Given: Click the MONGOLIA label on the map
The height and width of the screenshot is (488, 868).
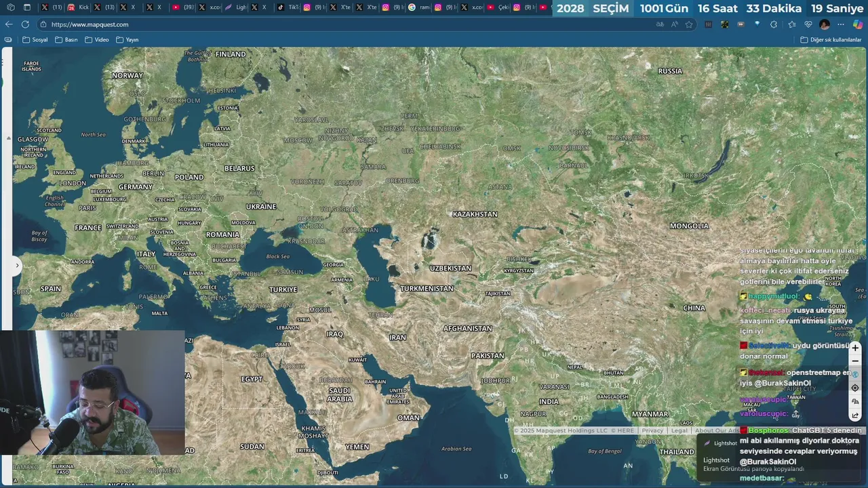Looking at the screenshot, I should pyautogui.click(x=689, y=226).
